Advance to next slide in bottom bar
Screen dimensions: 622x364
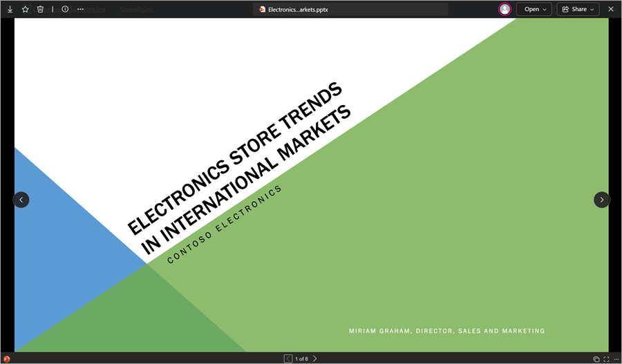pos(315,358)
